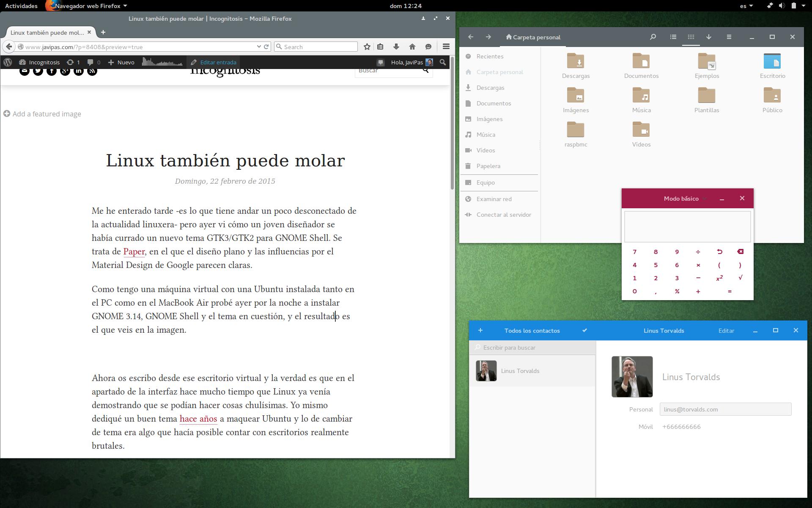
Task: Click the Firefox bookmark star icon
Action: point(367,47)
